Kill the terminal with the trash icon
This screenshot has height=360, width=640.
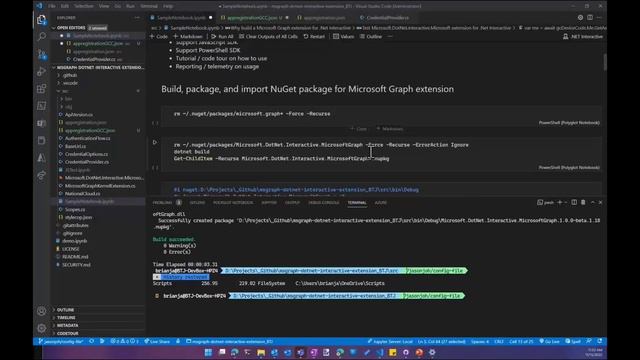583,202
